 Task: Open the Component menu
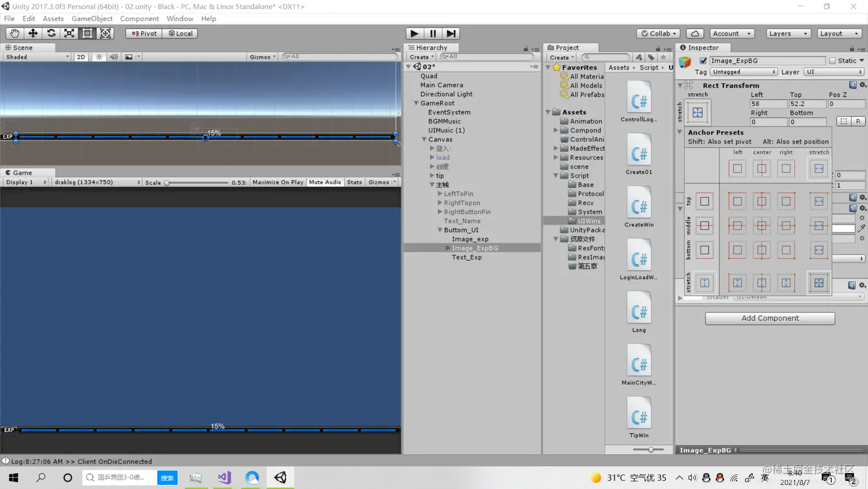tap(139, 18)
